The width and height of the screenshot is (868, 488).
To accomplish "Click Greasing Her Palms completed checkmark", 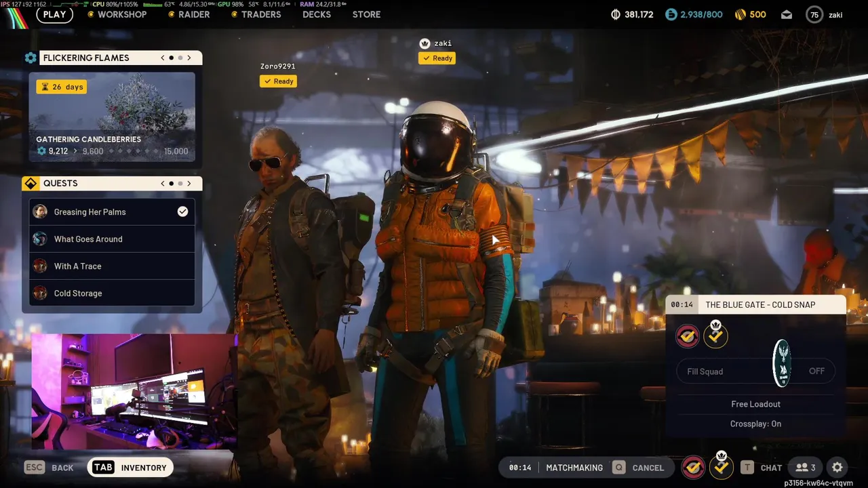I will [x=182, y=211].
